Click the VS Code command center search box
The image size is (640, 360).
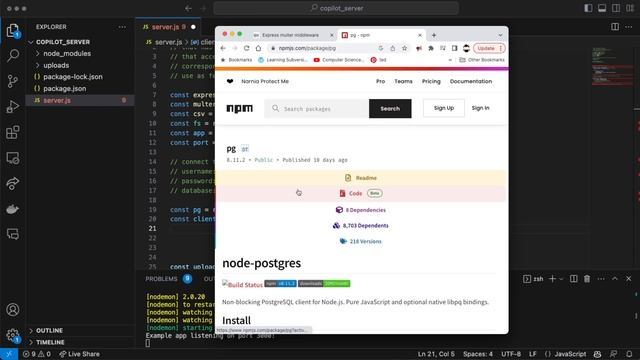click(x=336, y=8)
